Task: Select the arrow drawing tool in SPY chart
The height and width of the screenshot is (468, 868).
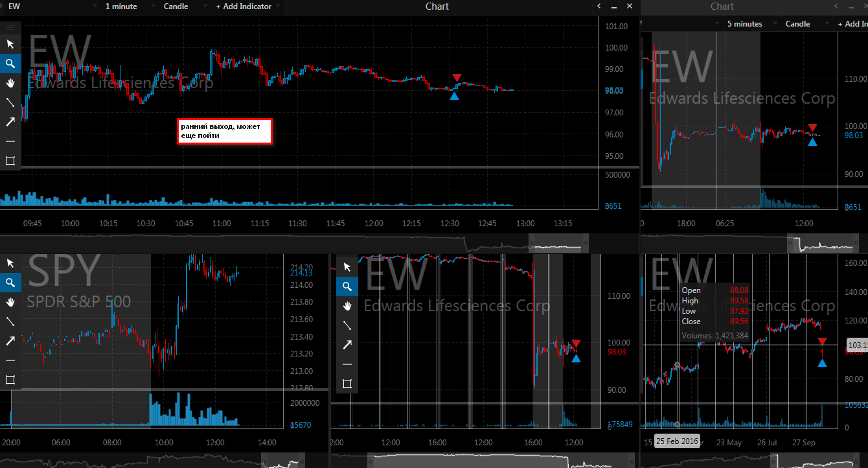Action: [10, 341]
